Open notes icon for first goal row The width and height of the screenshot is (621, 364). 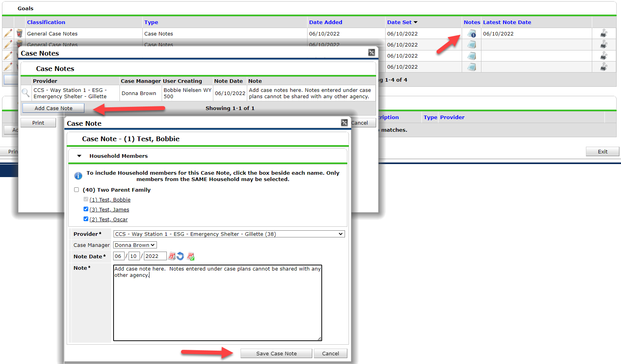click(472, 34)
